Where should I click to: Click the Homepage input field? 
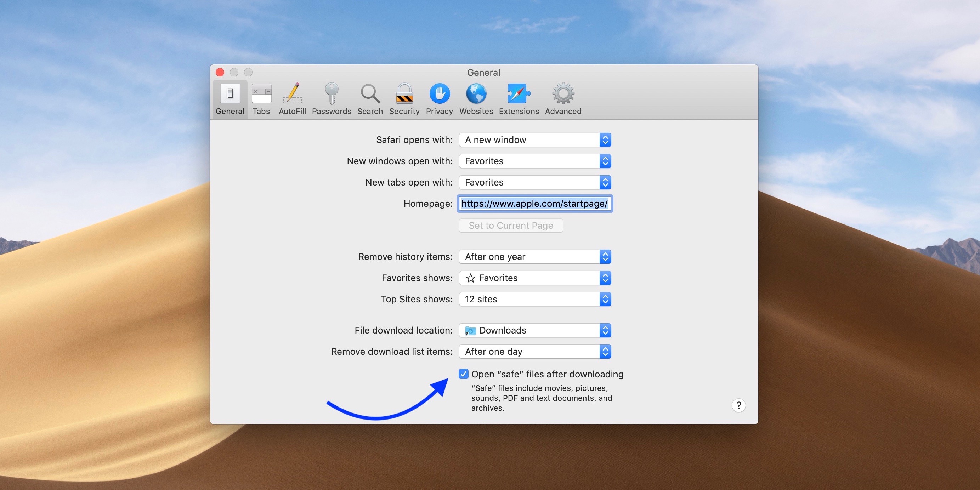(x=534, y=203)
